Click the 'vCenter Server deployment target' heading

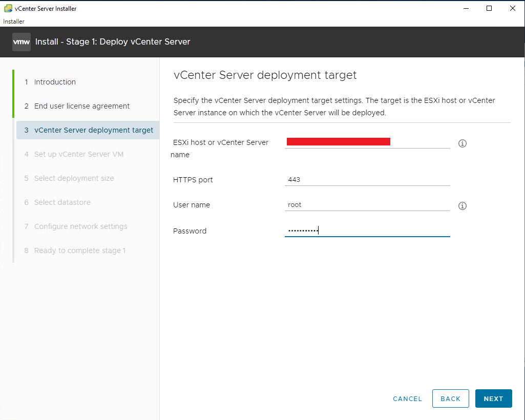point(265,75)
